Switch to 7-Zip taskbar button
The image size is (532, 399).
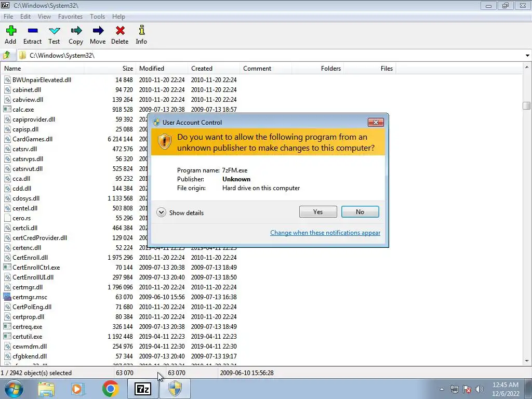pyautogui.click(x=143, y=389)
